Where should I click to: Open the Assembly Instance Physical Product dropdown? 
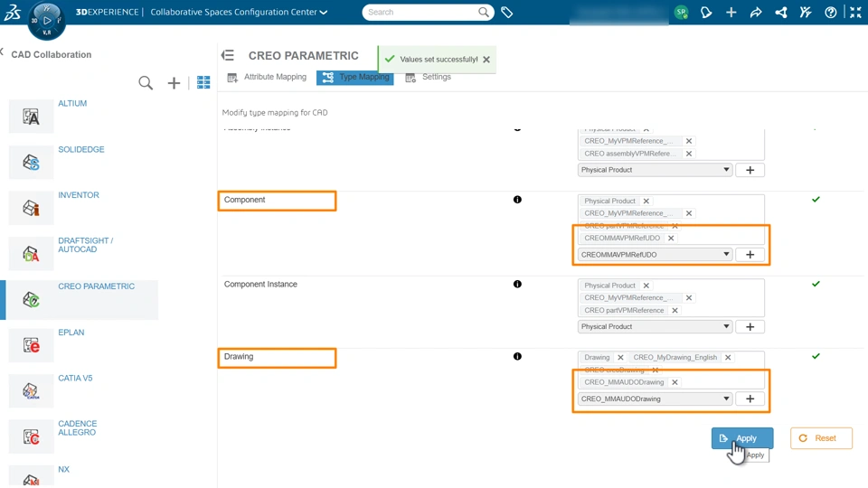[x=655, y=170]
